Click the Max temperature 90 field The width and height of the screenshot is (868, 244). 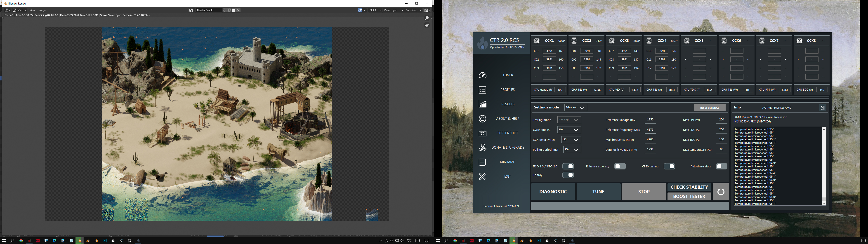(x=722, y=150)
